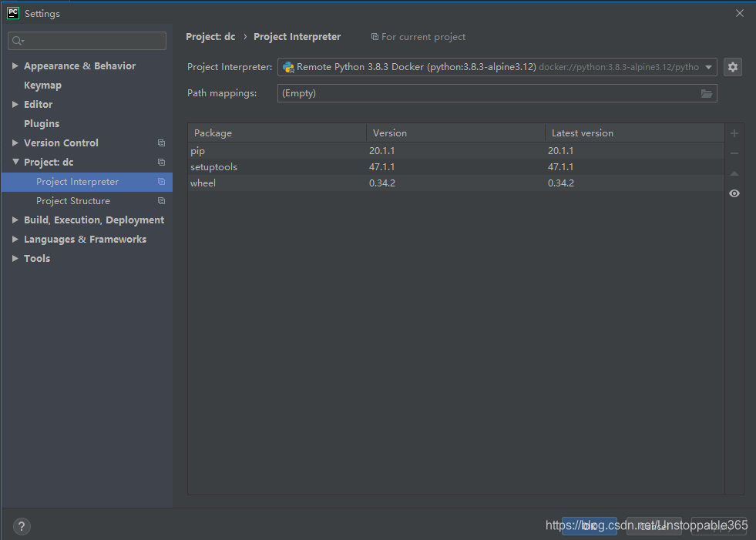Sort by Version column header
Viewport: 756px width, 540px height.
coord(455,133)
